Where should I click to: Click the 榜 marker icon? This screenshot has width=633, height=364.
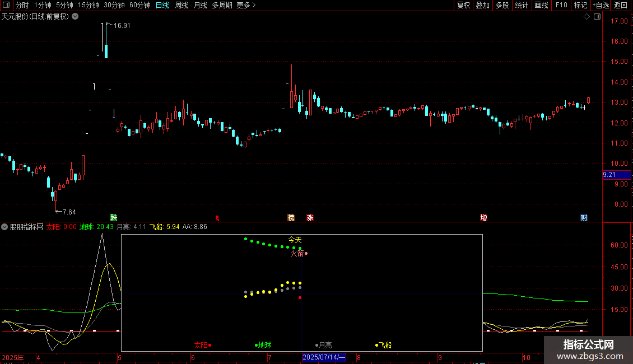[x=291, y=217]
